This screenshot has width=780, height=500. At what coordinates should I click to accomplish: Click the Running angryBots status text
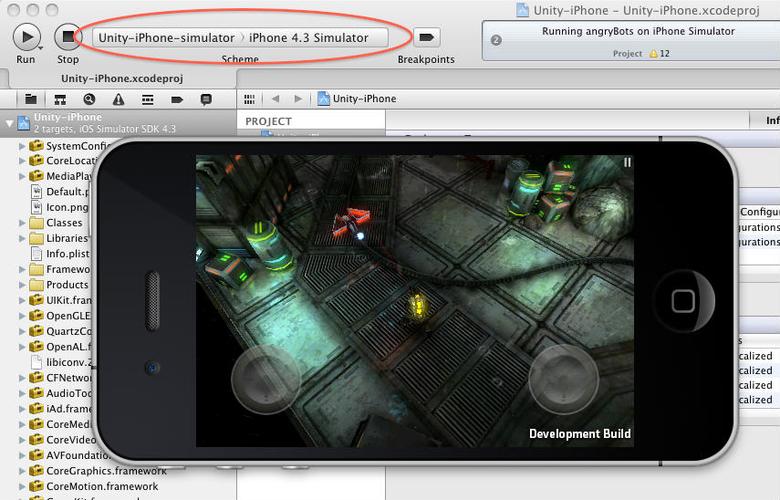pyautogui.click(x=638, y=31)
